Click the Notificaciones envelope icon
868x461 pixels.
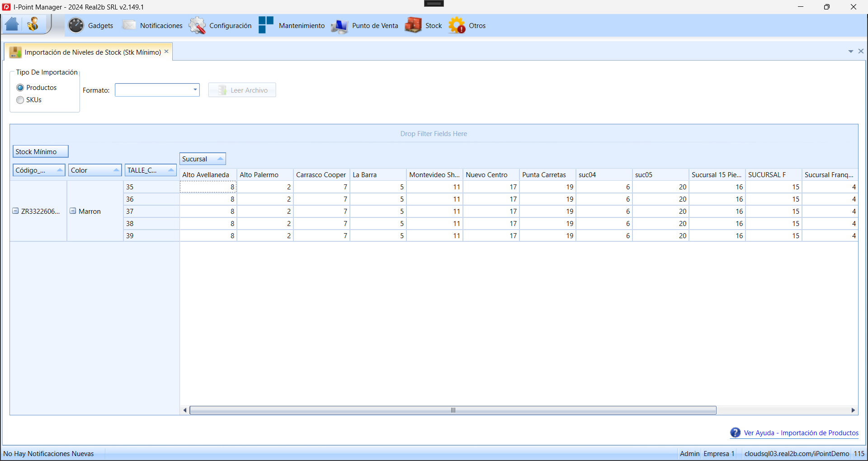(129, 25)
